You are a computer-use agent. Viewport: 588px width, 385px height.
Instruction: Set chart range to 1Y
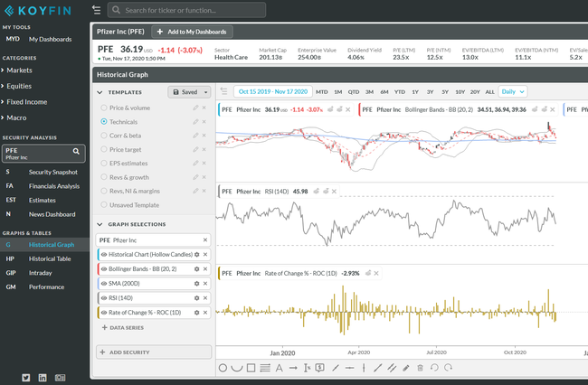[415, 92]
